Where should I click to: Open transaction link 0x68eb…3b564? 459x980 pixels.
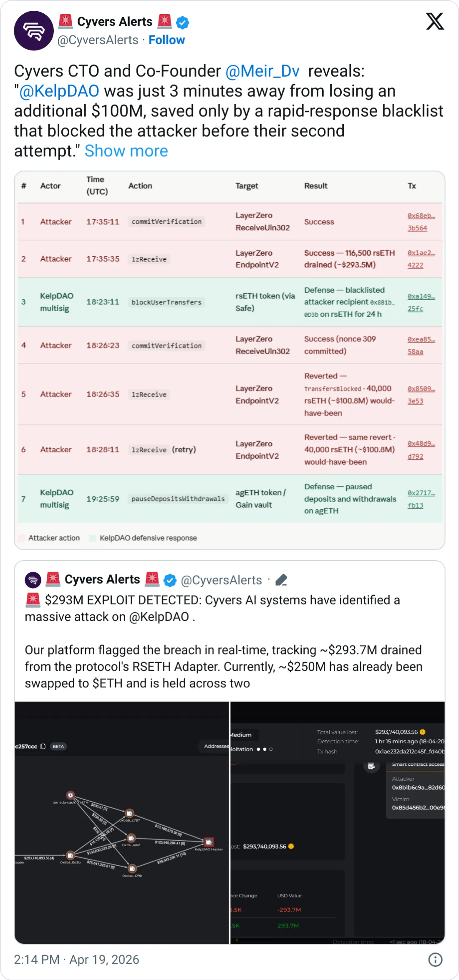click(421, 222)
